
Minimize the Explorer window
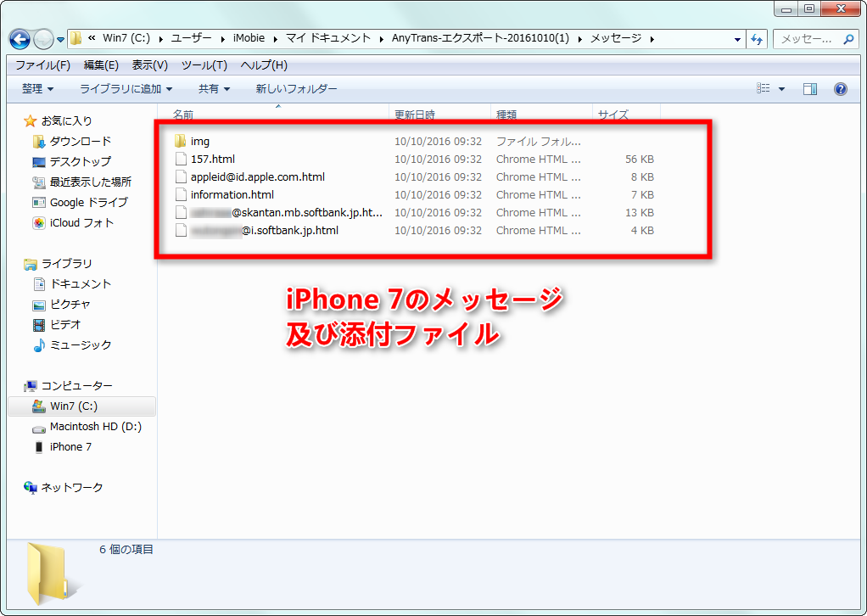pyautogui.click(x=786, y=8)
